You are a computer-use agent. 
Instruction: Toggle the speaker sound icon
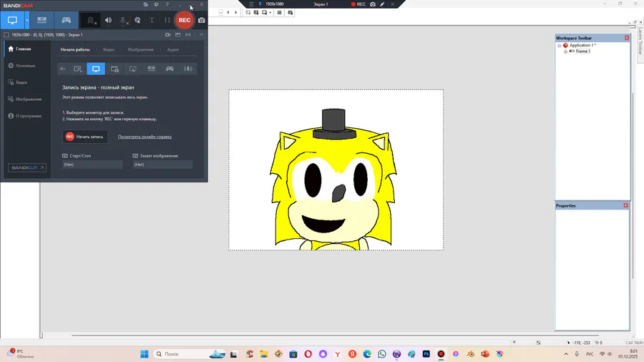pyautogui.click(x=109, y=20)
